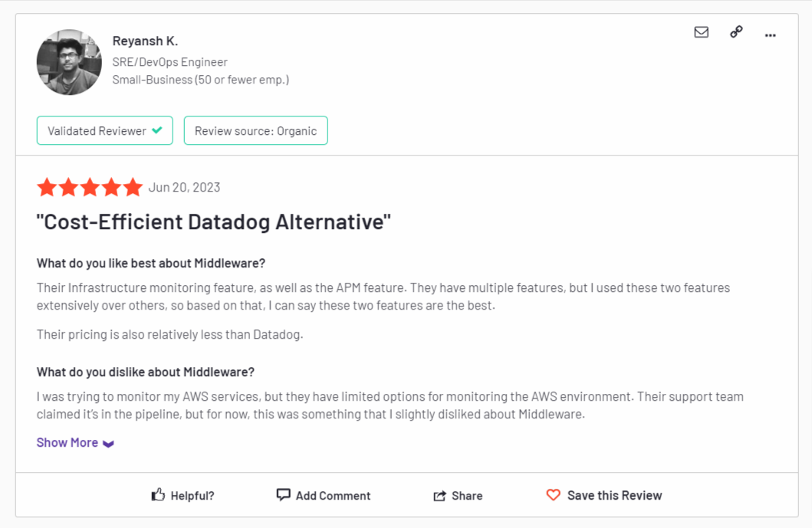Open the three-dot more options menu

coord(771,34)
